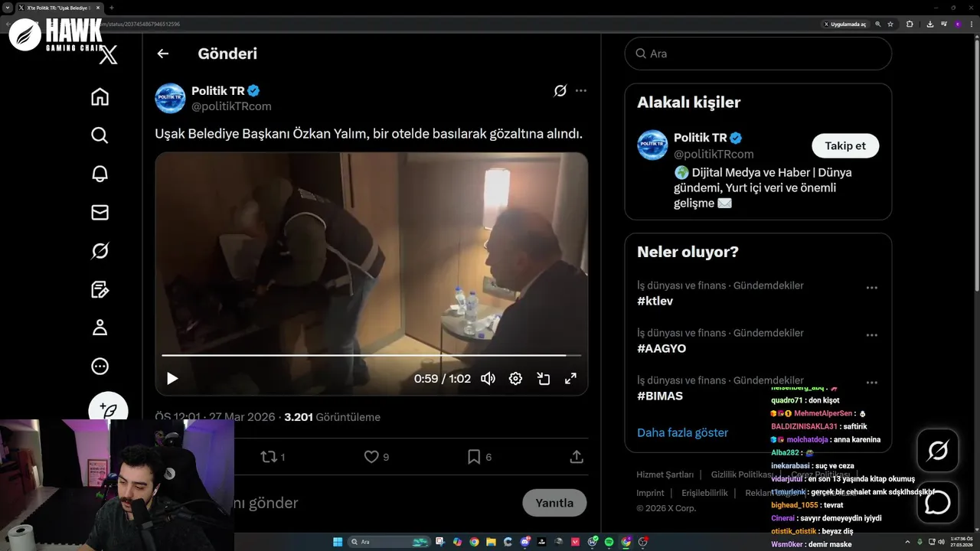Click 3.201 Görüntüleme view count
Image resolution: width=980 pixels, height=551 pixels.
(332, 417)
